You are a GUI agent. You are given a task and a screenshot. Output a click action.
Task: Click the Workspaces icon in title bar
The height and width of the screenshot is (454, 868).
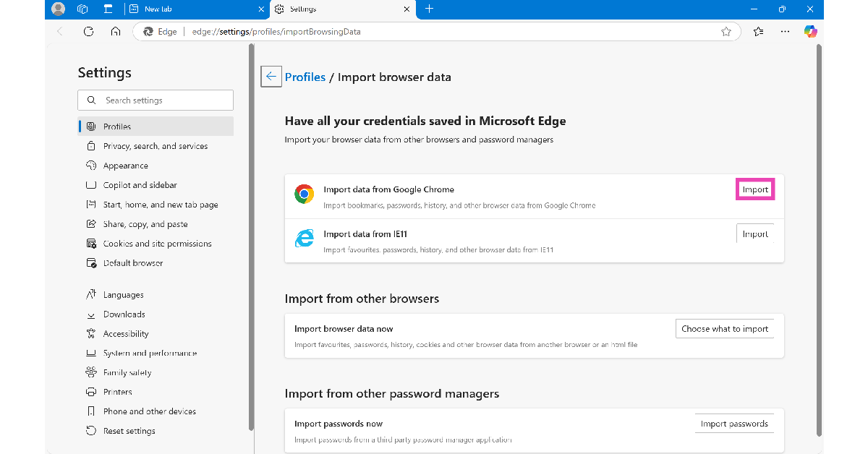coord(82,9)
